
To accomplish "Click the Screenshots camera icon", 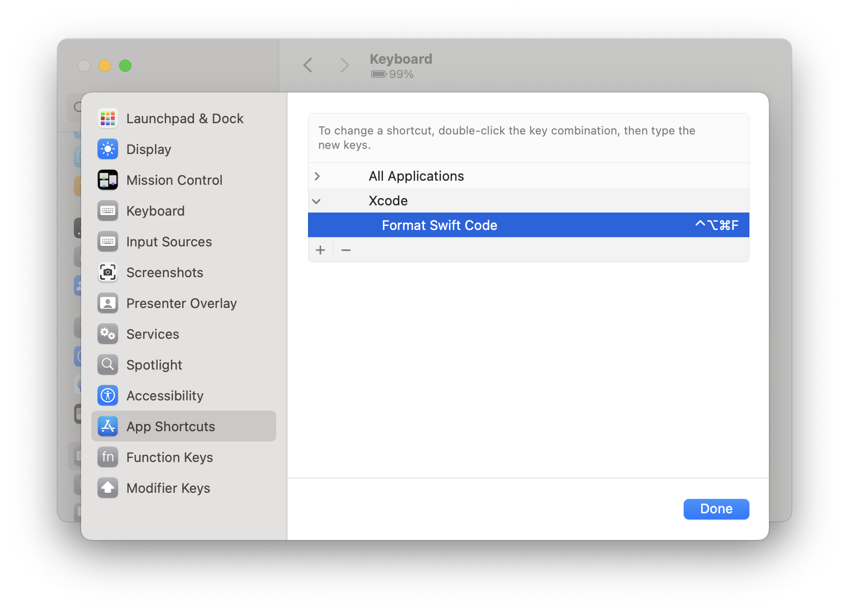I will pos(108,273).
